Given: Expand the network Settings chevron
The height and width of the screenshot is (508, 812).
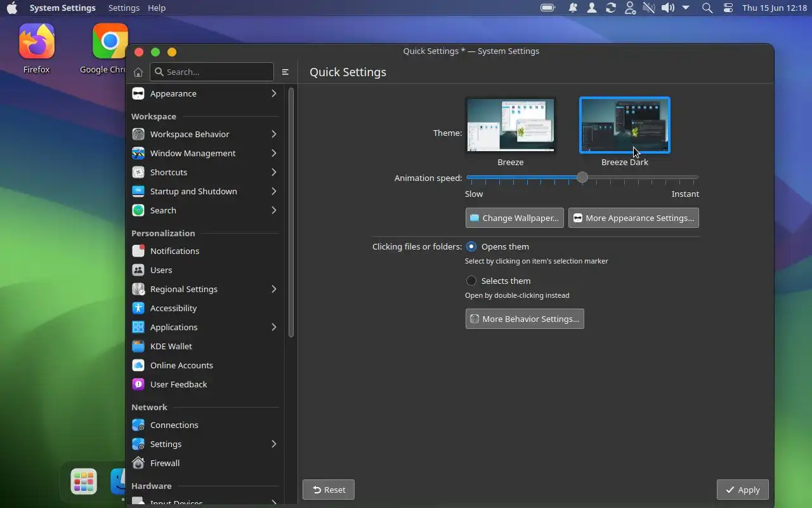Looking at the screenshot, I should [x=274, y=444].
